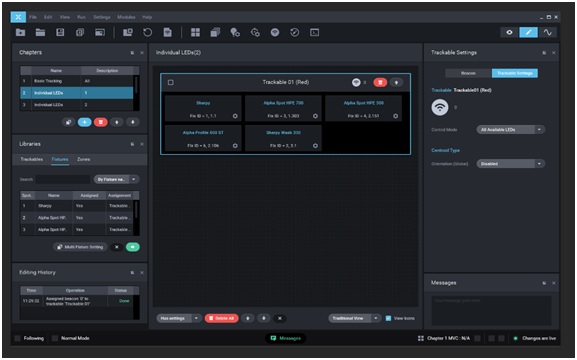This screenshot has width=577, height=360.
Task: Open settings gear on Sharpy fixture tile
Action: (x=235, y=116)
